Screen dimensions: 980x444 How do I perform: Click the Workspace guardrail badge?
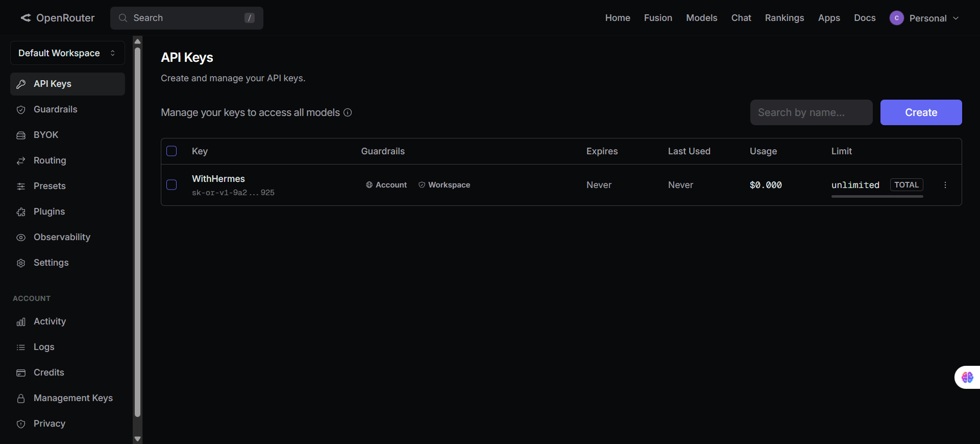[444, 185]
